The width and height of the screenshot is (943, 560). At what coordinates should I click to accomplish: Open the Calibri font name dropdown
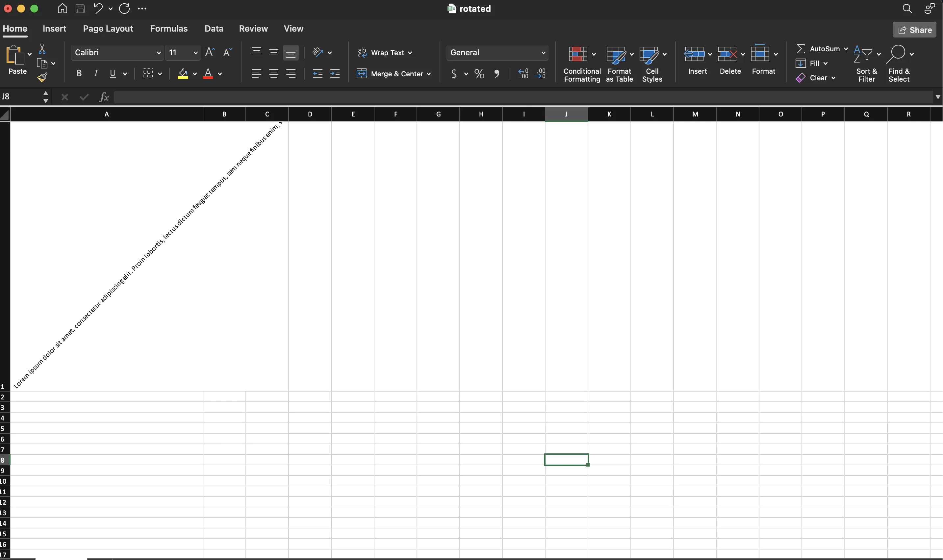159,53
